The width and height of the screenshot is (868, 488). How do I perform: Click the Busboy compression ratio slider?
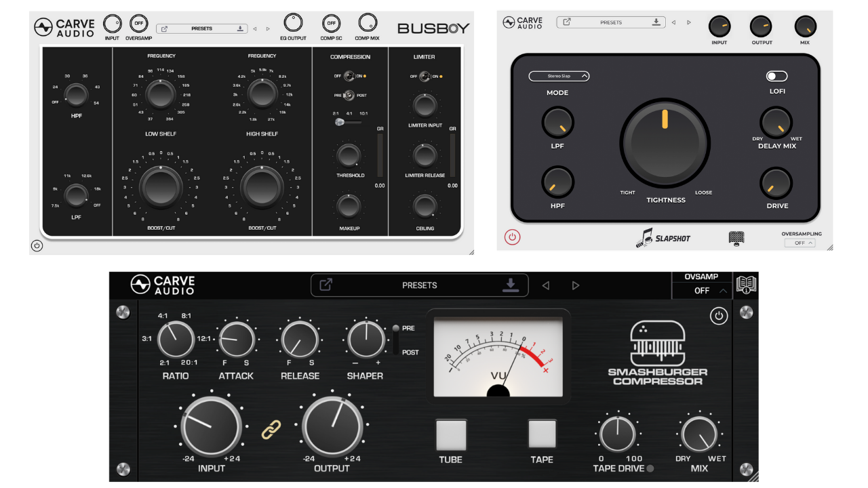point(340,122)
